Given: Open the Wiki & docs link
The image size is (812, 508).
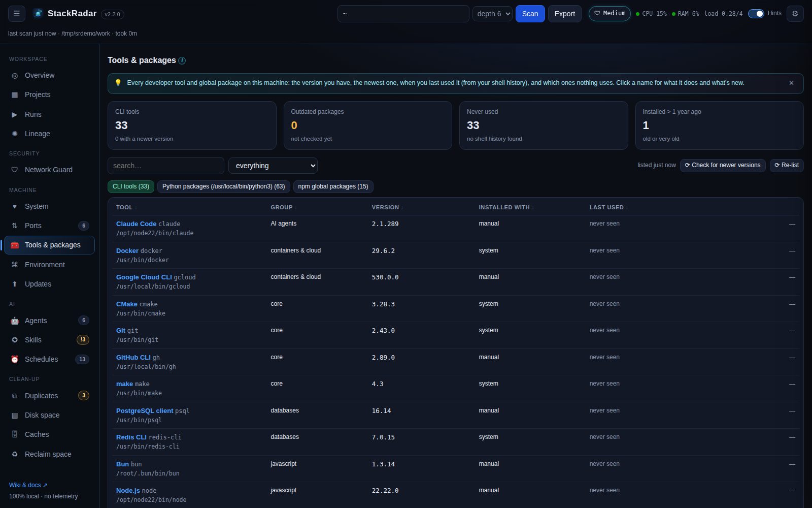Looking at the screenshot, I should coord(28,485).
